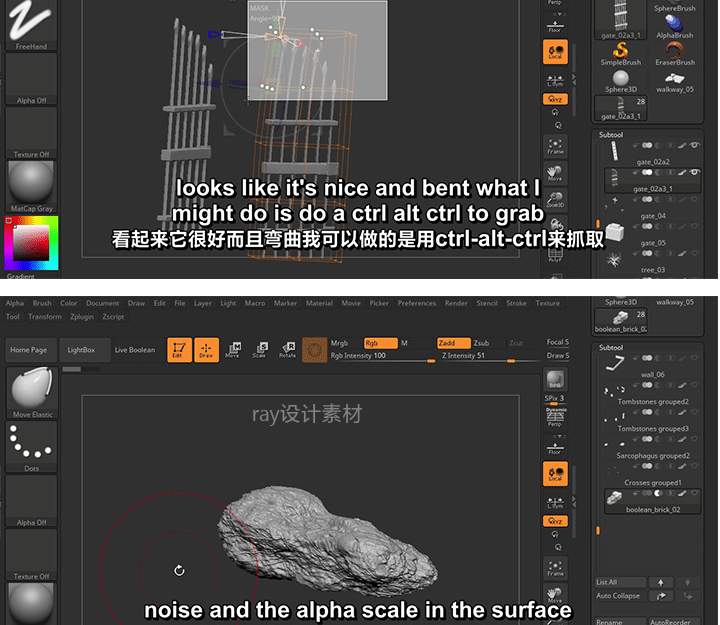
Task: Show the wall_06 subtool using its eye
Action: pos(695,358)
